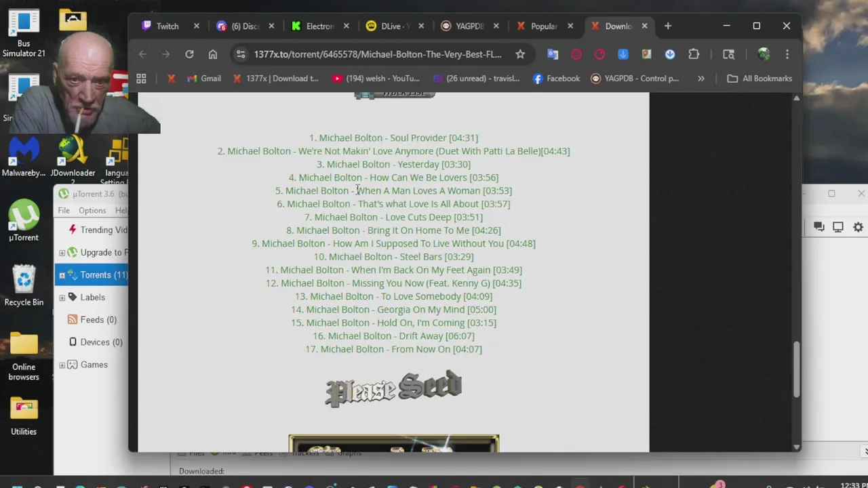Close the DLive tab
The image size is (868, 488).
click(x=421, y=26)
